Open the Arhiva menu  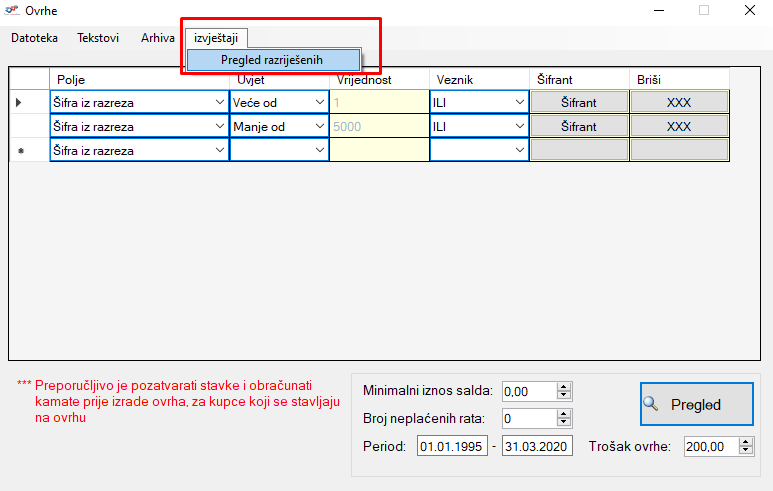point(158,38)
